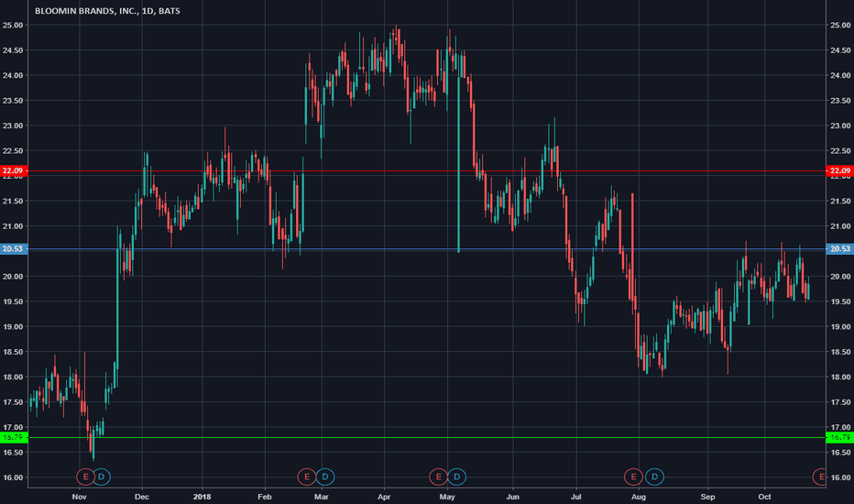Image resolution: width=854 pixels, height=504 pixels.
Task: Click the Aug label on time axis
Action: [x=639, y=497]
